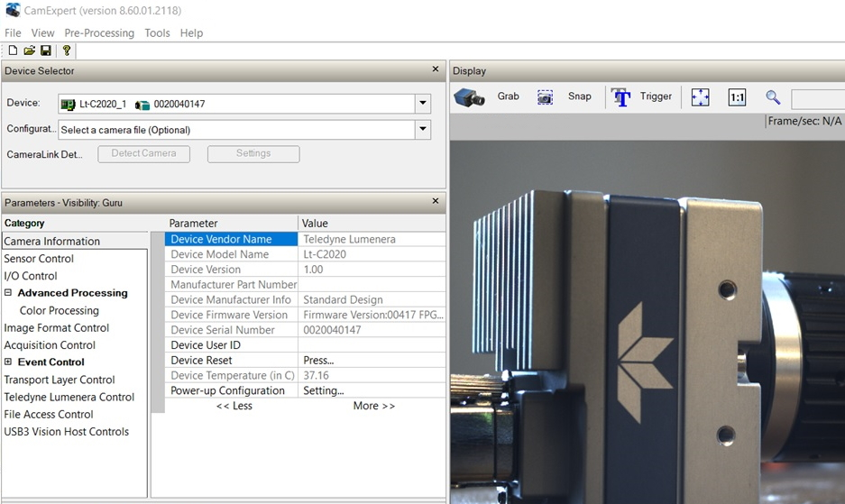845x504 pixels.
Task: Set display to 1:1 scale icon
Action: pos(737,97)
